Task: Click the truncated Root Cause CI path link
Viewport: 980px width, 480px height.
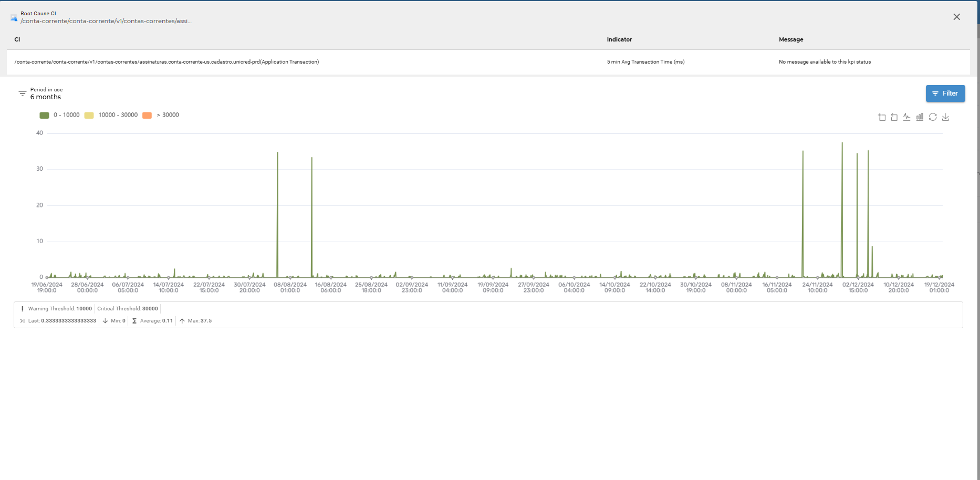Action: pos(106,21)
